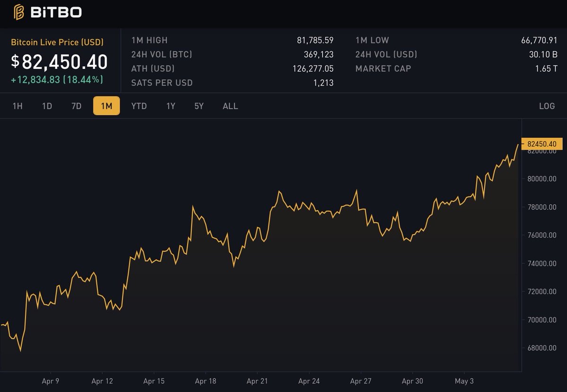The width and height of the screenshot is (567, 392).
Task: Click the 126,277.05 all-time high value
Action: [313, 68]
